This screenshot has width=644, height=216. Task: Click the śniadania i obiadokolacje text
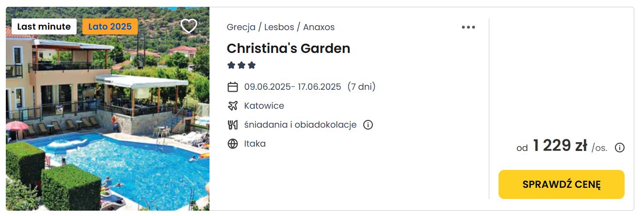(301, 125)
